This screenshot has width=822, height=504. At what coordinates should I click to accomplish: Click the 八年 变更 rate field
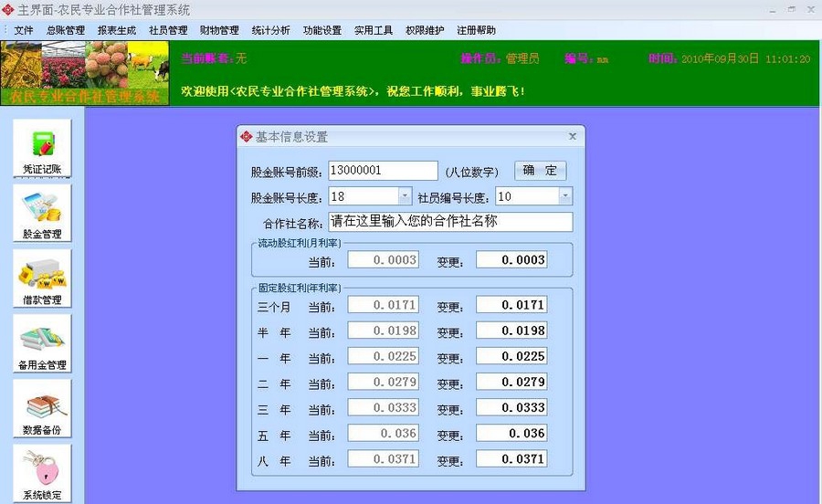point(511,459)
